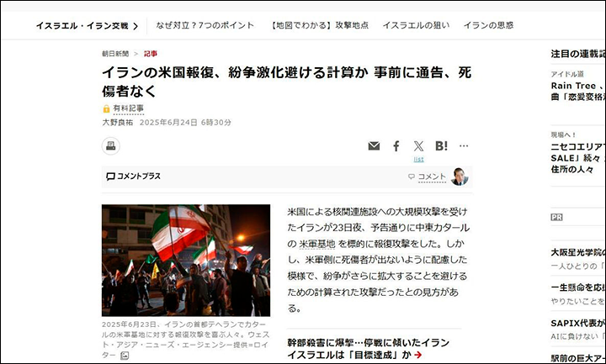Open the 【地図でわかる】攻撃地点 tab

point(318,25)
